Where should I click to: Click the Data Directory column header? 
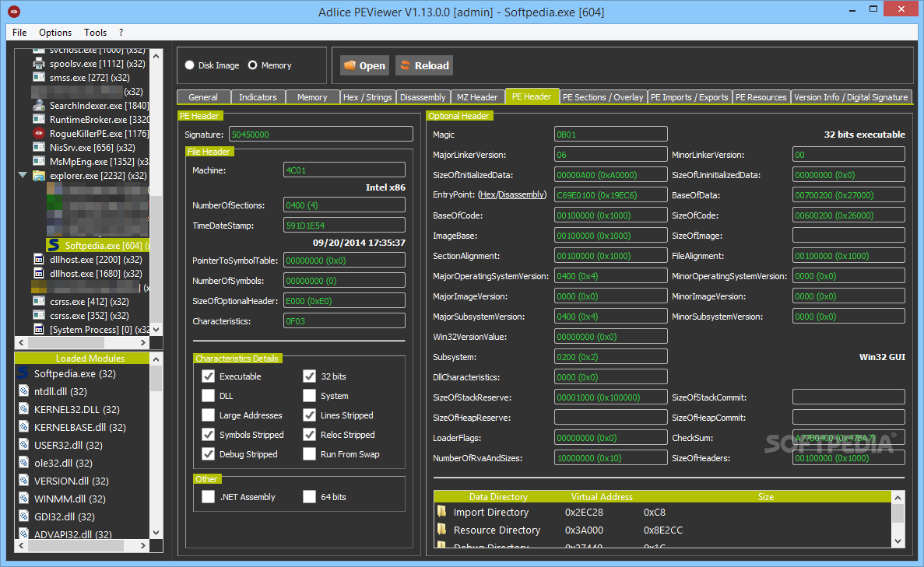click(x=498, y=496)
